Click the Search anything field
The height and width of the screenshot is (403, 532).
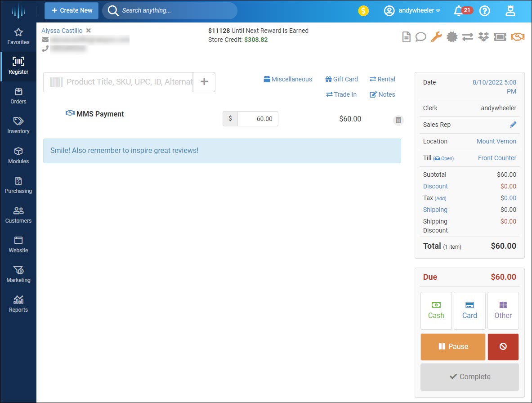click(170, 10)
